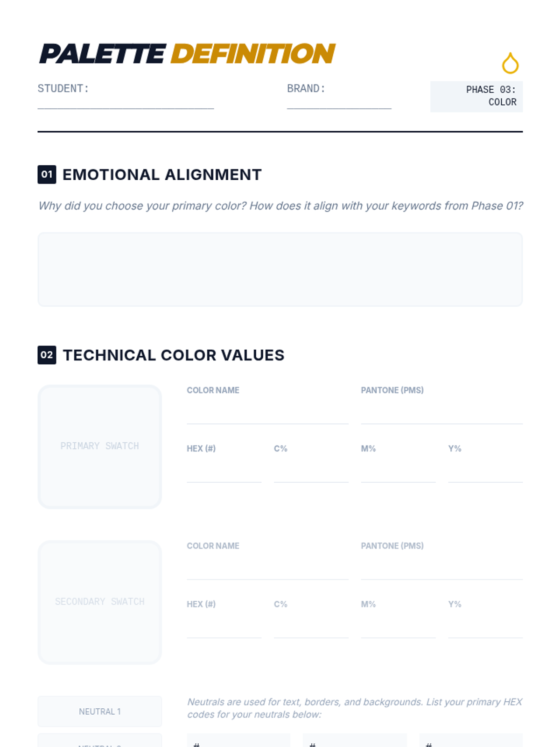Click primary M% field
The width and height of the screenshot is (560, 747).
[x=398, y=471]
